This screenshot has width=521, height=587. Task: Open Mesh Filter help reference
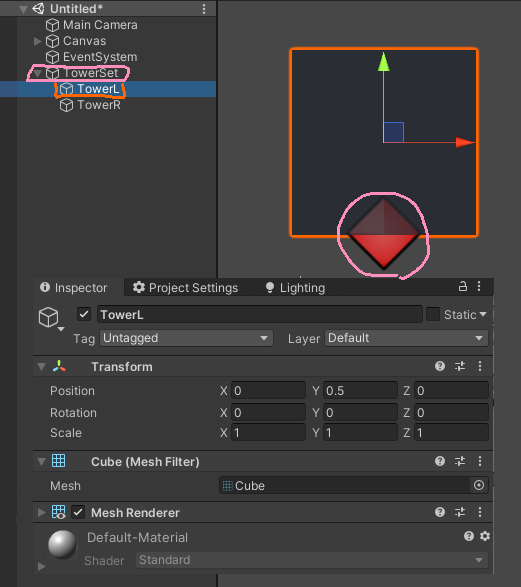pos(440,461)
